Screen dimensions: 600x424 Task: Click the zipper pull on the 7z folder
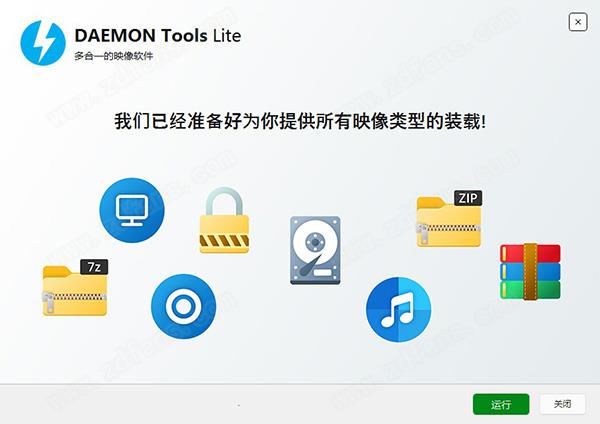coord(48,302)
